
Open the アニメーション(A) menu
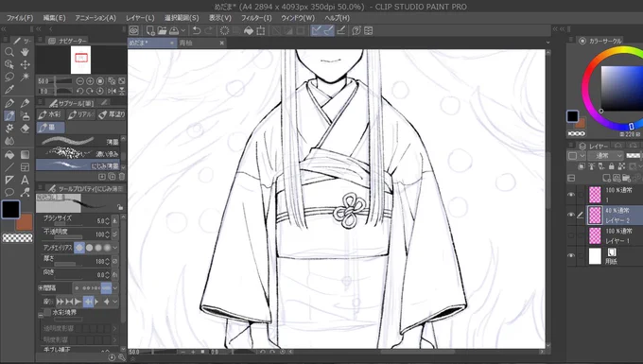[96, 18]
